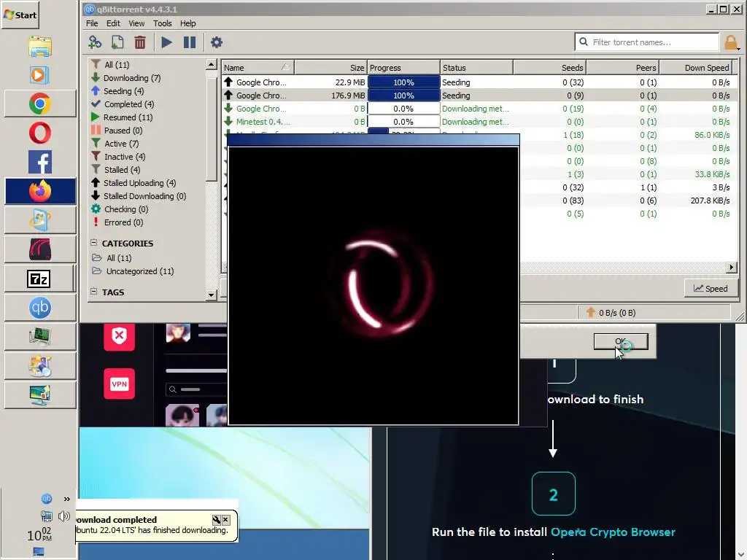Click the Resume play icon in the toolbar

pyautogui.click(x=166, y=42)
